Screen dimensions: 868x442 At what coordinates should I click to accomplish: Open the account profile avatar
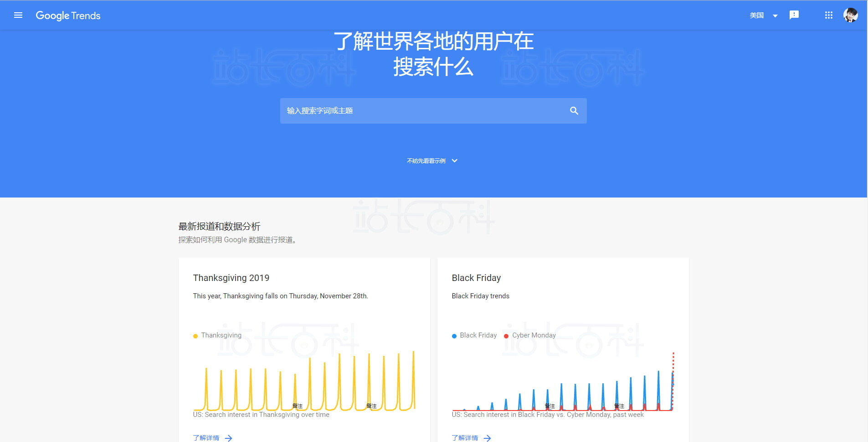850,15
